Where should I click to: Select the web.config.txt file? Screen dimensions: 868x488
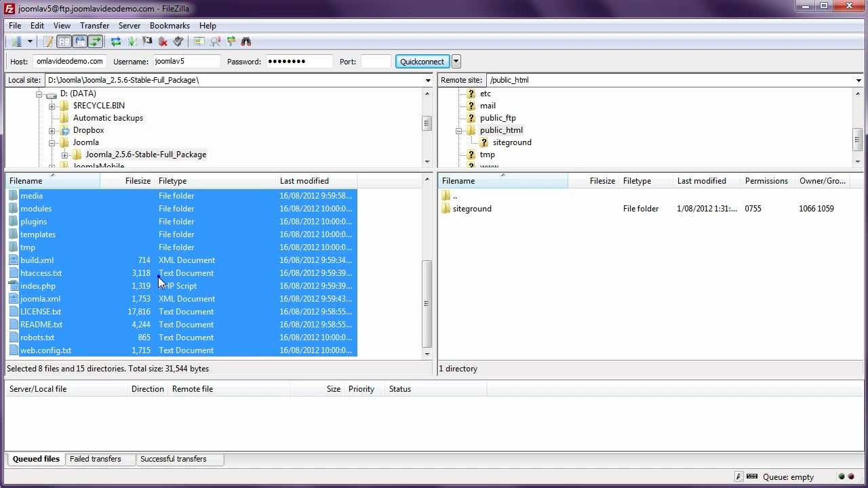coord(45,350)
